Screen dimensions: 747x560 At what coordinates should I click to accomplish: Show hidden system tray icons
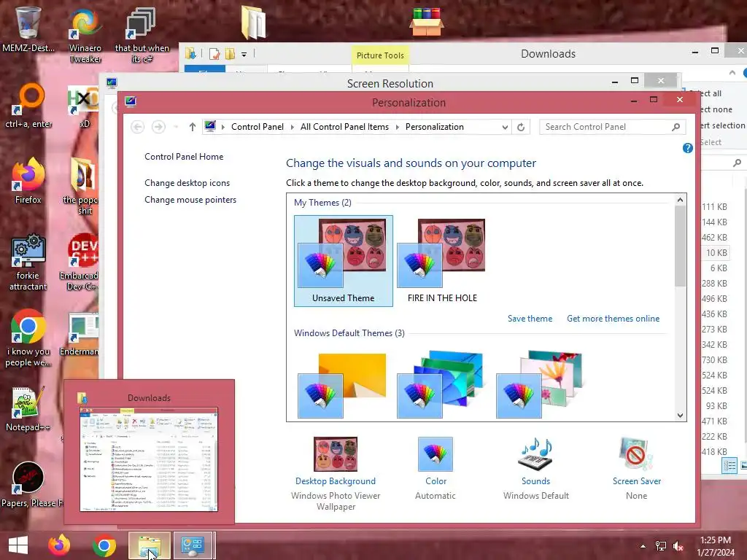coord(643,546)
